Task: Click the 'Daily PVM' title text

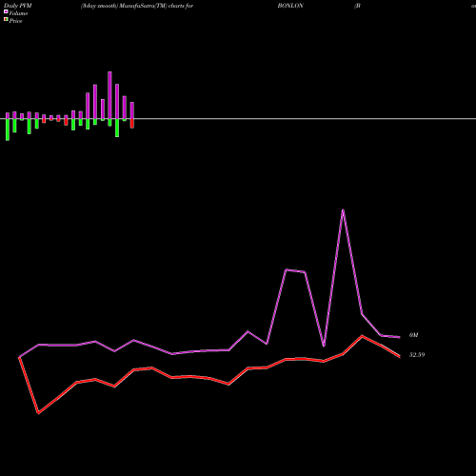Action: pos(18,6)
